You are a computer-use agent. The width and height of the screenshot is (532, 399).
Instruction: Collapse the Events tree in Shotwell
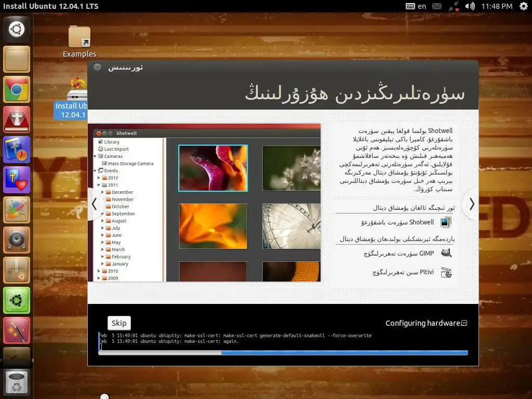pos(95,170)
